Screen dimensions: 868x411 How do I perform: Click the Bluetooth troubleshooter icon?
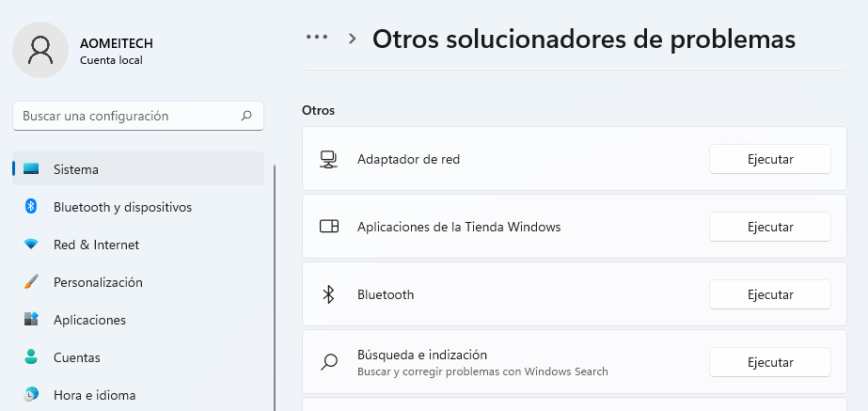click(x=328, y=294)
